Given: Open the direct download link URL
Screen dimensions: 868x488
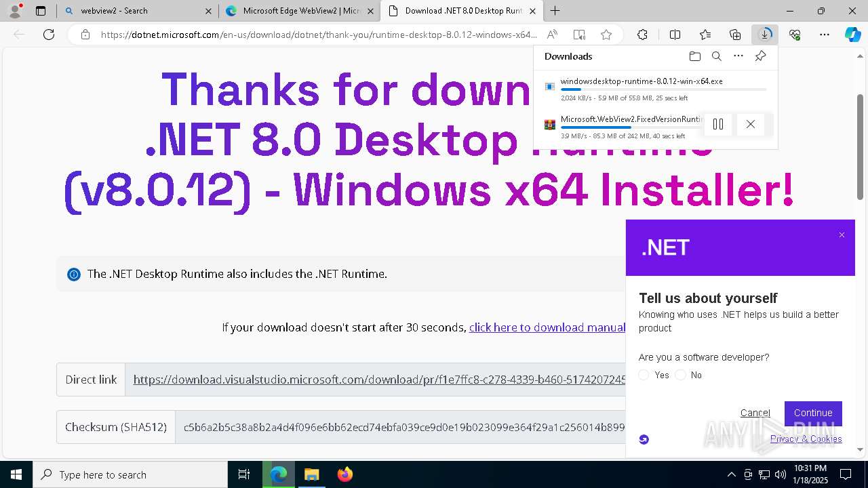Looking at the screenshot, I should [380, 380].
